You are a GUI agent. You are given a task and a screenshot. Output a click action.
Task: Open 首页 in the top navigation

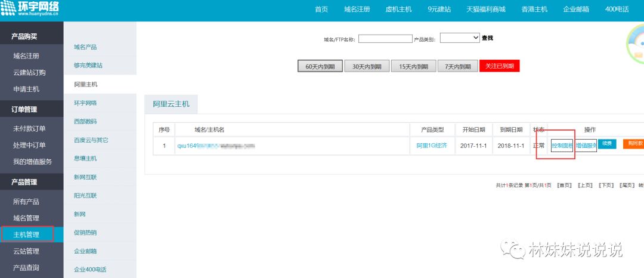[321, 10]
